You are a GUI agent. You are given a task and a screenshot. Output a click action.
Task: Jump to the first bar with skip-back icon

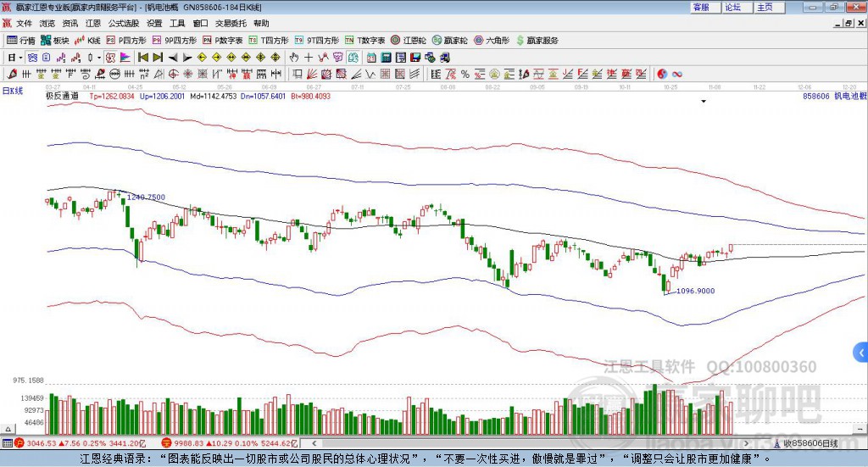[x=143, y=58]
